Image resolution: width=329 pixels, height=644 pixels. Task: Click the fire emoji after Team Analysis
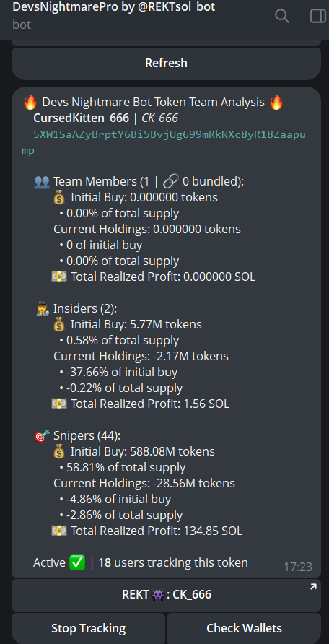tap(276, 103)
